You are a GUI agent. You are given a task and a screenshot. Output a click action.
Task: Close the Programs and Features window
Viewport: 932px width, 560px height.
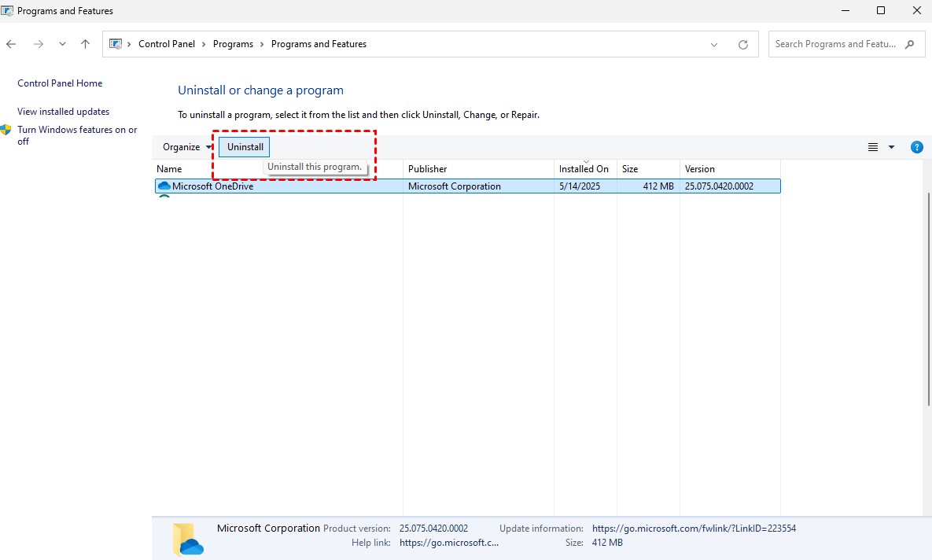tap(916, 11)
